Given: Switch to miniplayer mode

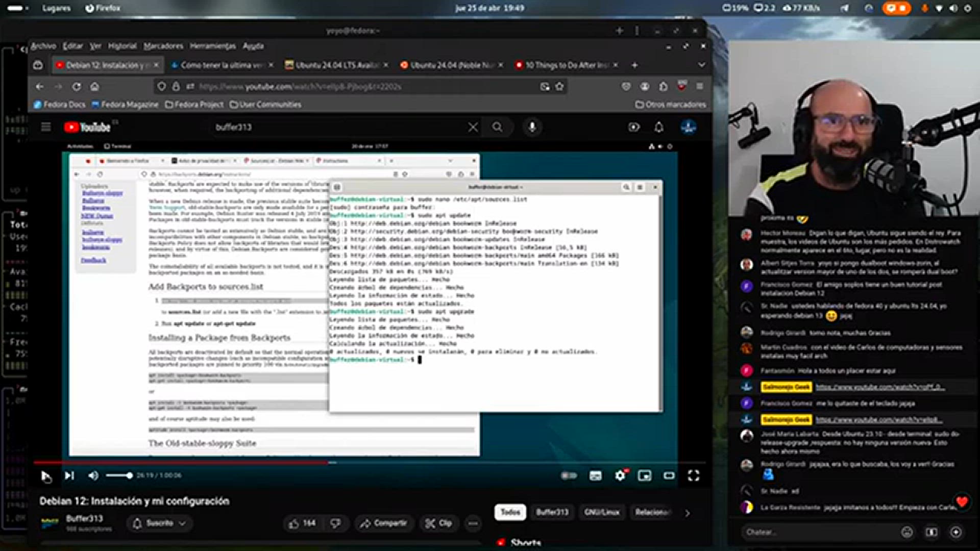Looking at the screenshot, I should tap(645, 475).
